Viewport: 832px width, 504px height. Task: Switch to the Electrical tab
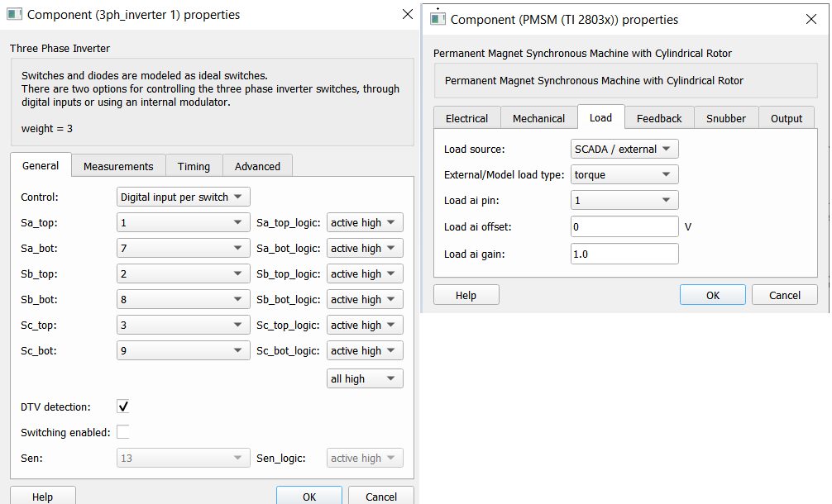[466, 118]
